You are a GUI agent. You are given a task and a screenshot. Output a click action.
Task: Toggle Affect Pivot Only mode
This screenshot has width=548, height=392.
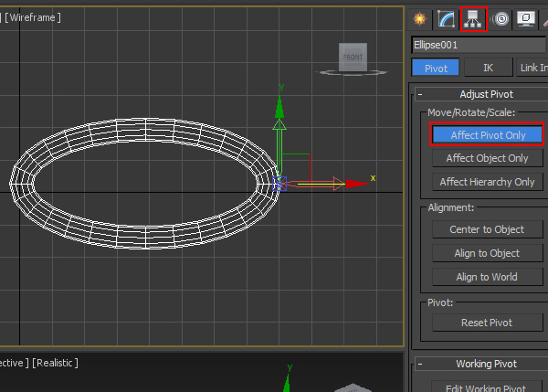[487, 134]
